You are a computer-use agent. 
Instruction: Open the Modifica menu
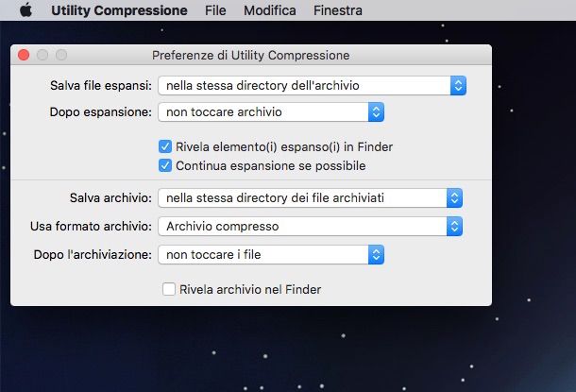[269, 10]
